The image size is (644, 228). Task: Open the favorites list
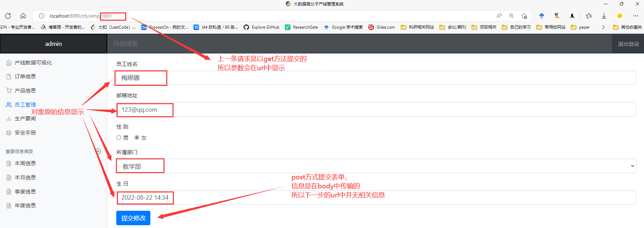tap(589, 16)
